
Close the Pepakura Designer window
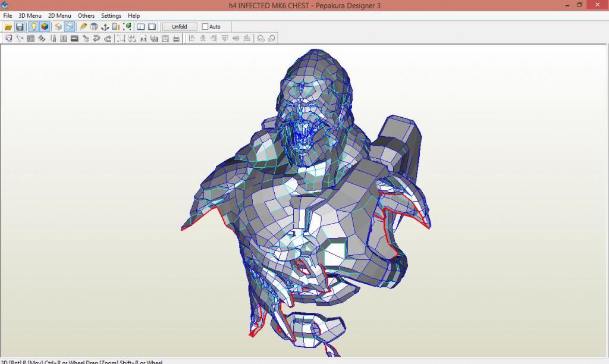(597, 5)
